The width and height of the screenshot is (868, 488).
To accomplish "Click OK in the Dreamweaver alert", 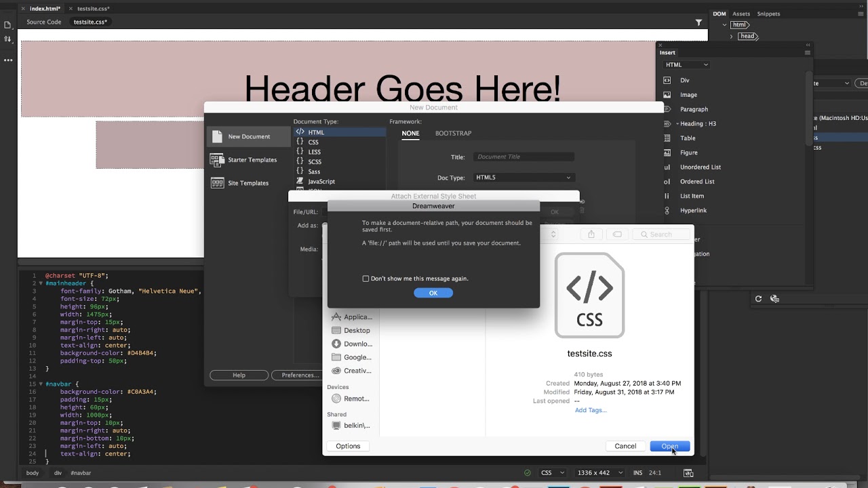I will (x=433, y=293).
